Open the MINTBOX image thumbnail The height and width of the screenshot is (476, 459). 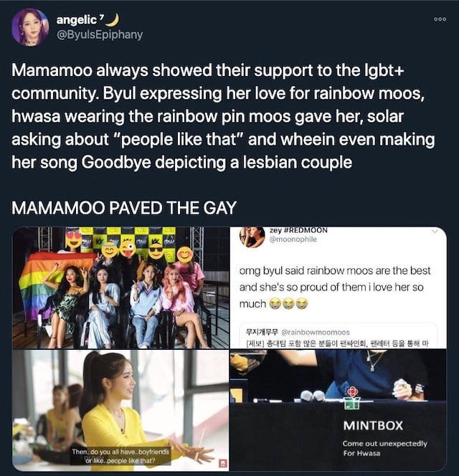tap(339, 410)
